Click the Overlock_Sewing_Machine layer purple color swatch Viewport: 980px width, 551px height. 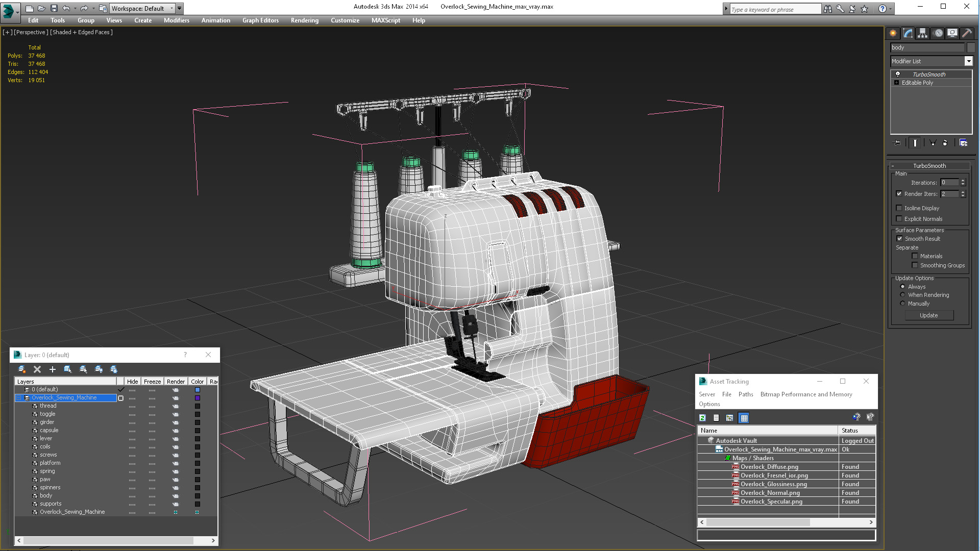(198, 398)
